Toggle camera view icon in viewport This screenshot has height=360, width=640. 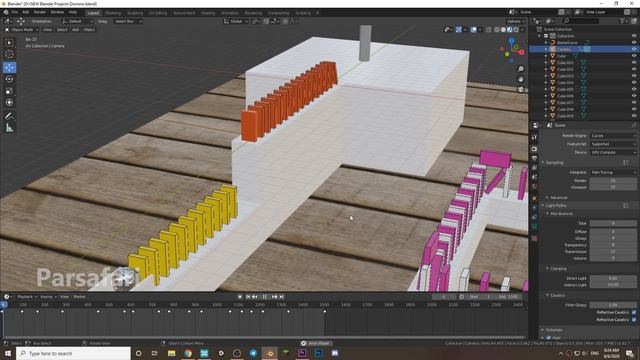(x=521, y=89)
